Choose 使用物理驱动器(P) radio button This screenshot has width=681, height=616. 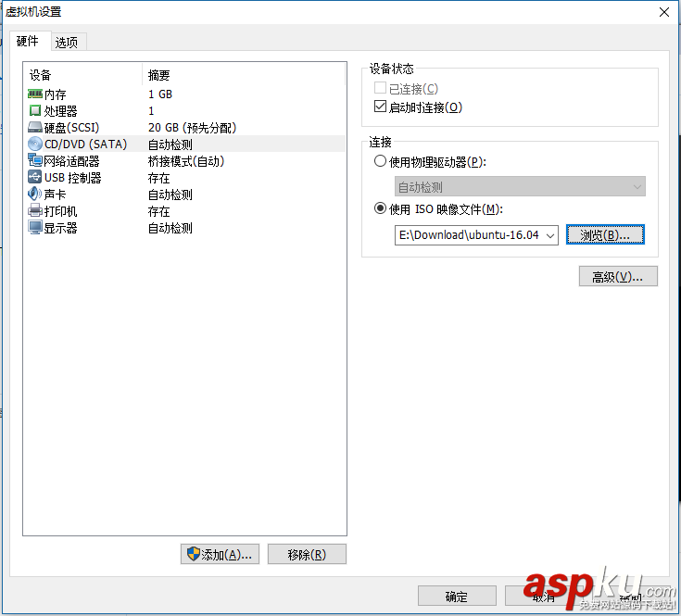[380, 161]
